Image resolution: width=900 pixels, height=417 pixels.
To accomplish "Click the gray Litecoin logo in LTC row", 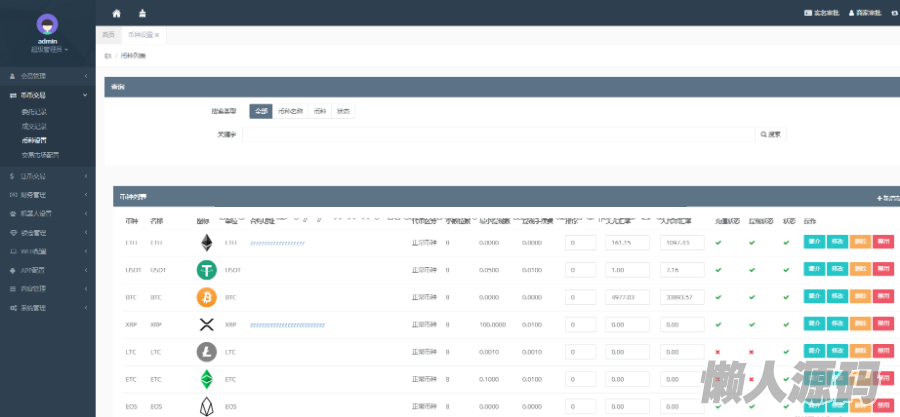I will pyautogui.click(x=207, y=352).
